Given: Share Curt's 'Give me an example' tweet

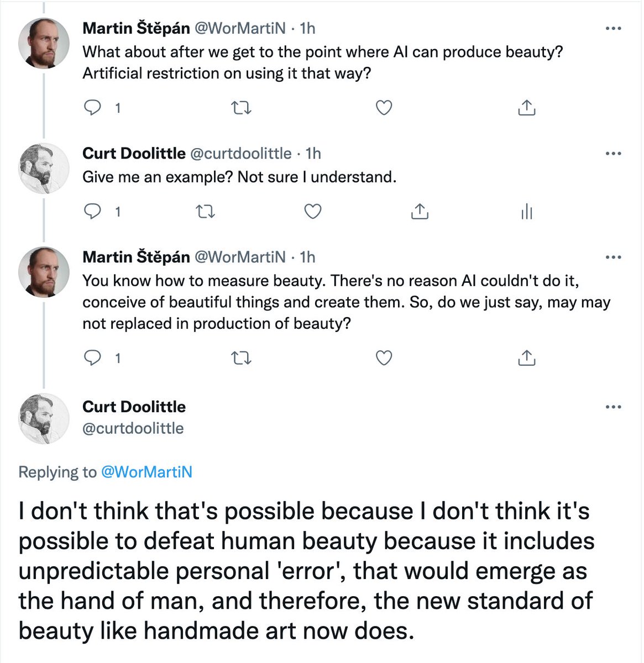Looking at the screenshot, I should (420, 211).
